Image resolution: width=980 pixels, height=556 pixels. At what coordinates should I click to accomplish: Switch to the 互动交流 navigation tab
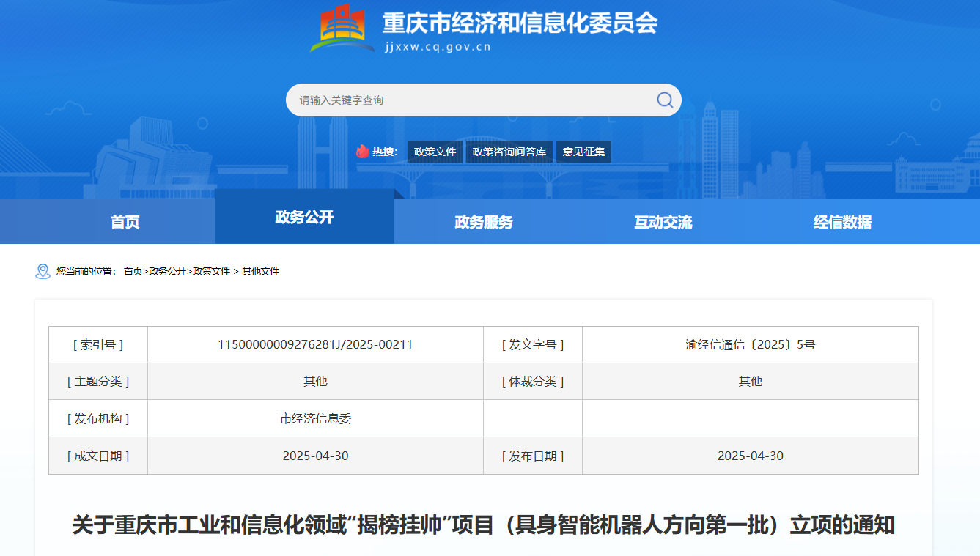tap(663, 222)
